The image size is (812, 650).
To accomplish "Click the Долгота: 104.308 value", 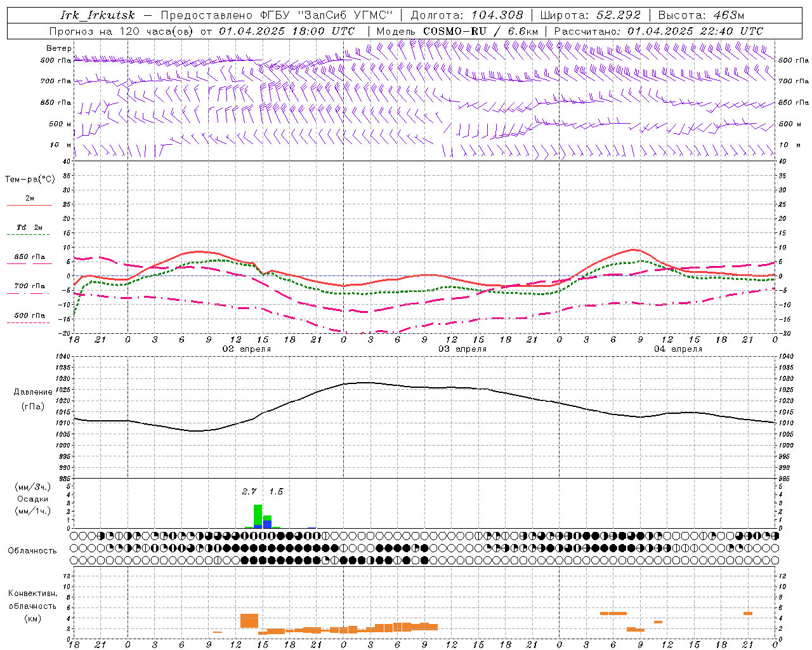I will [467, 15].
